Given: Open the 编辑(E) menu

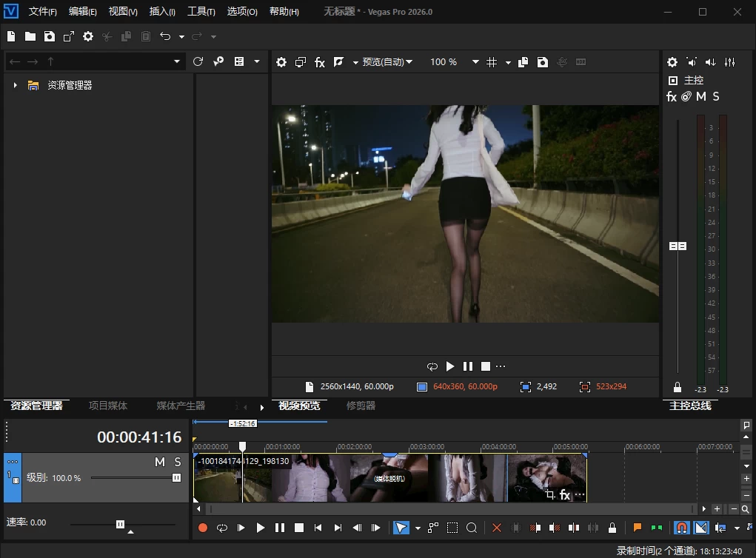Looking at the screenshot, I should pos(82,12).
